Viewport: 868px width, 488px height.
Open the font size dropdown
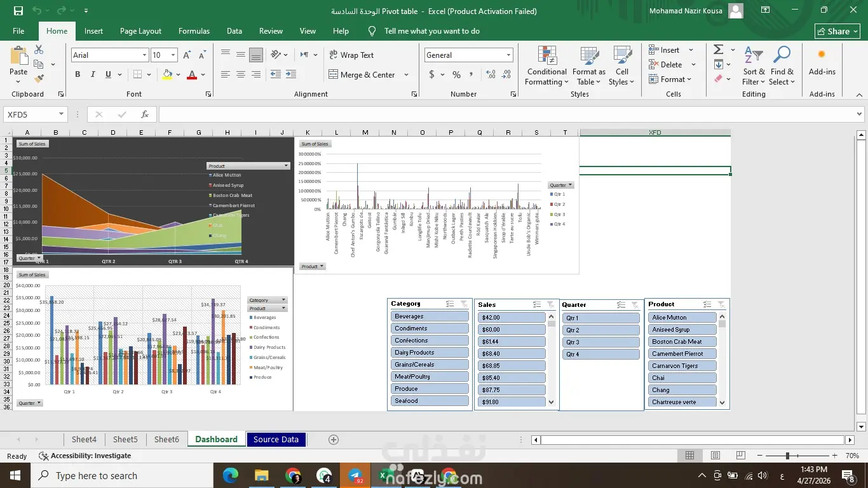(174, 55)
